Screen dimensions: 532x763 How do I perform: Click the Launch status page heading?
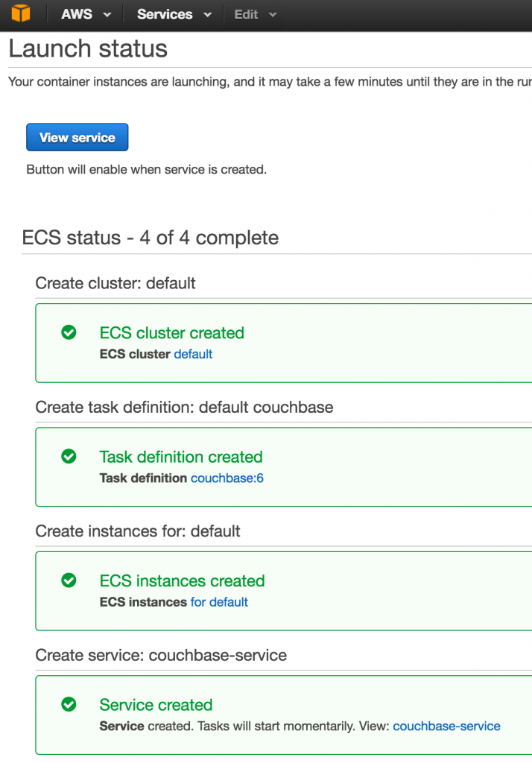click(x=88, y=49)
